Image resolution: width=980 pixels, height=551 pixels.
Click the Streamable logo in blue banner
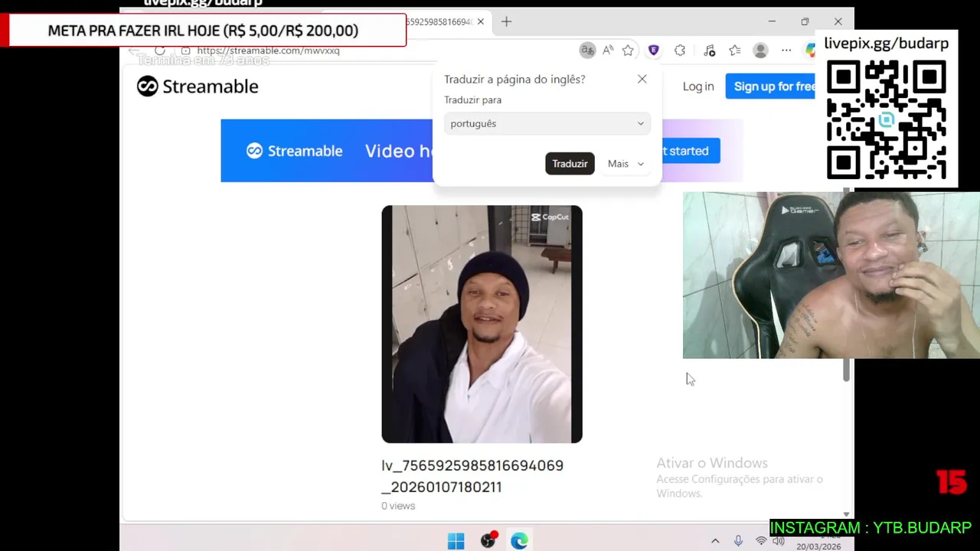pos(294,151)
